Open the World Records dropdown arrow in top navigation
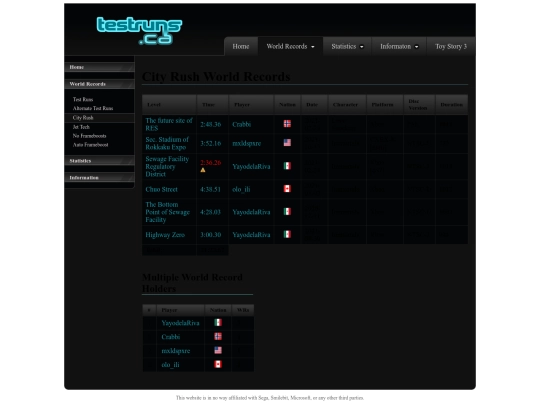 click(x=313, y=47)
